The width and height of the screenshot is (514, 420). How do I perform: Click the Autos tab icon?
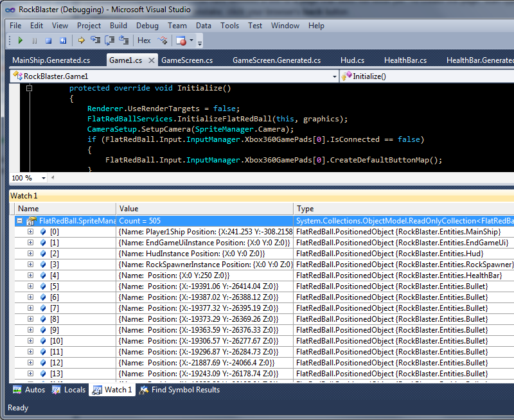coord(17,390)
